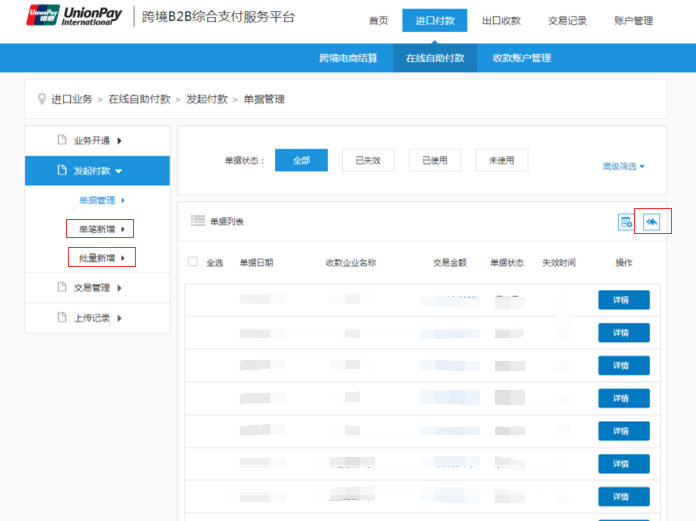Open the 出口收款 top navigation tab

point(501,20)
